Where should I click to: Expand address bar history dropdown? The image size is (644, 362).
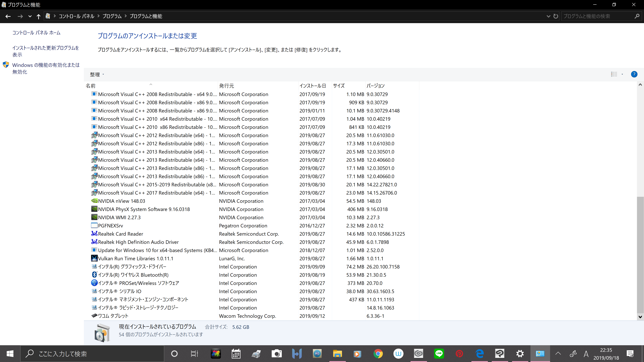[548, 16]
